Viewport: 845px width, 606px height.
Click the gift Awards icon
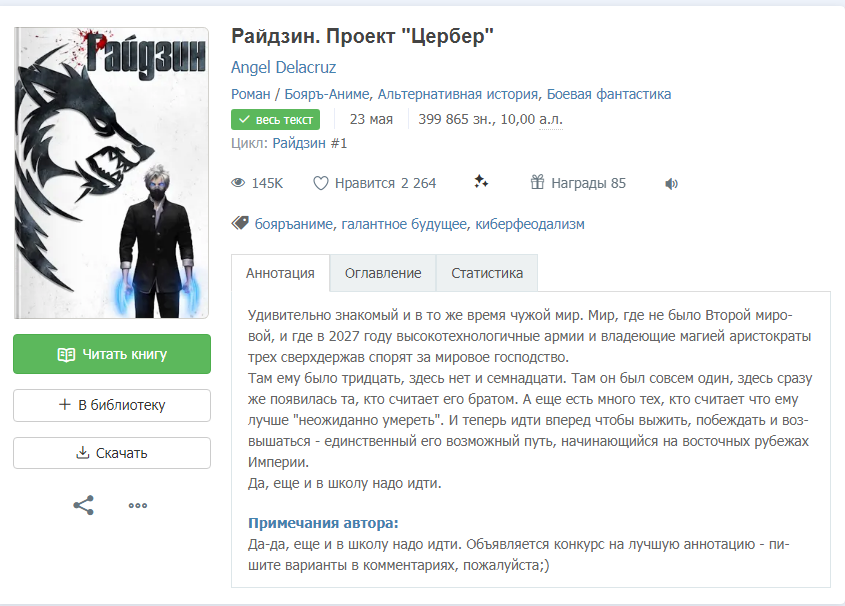point(537,182)
